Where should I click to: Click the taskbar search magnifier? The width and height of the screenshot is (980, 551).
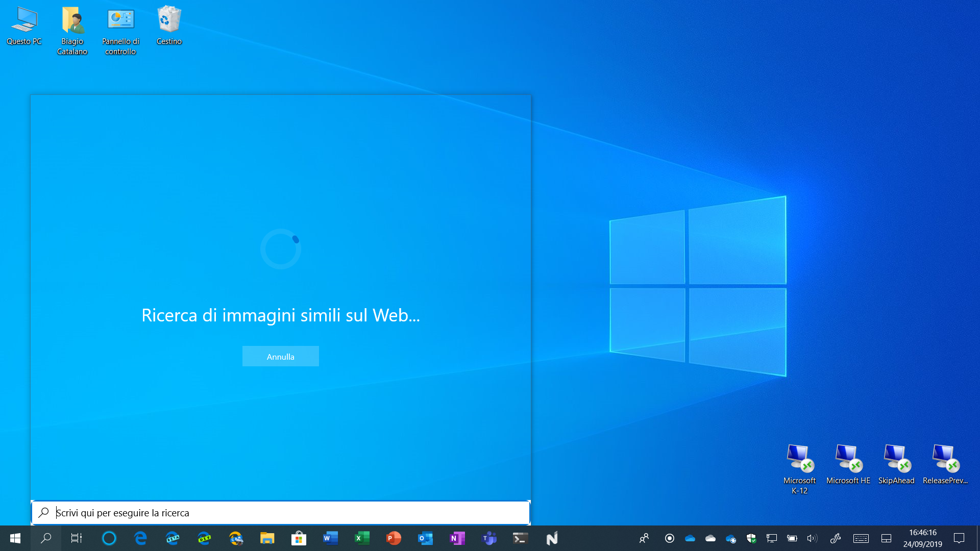tap(46, 538)
